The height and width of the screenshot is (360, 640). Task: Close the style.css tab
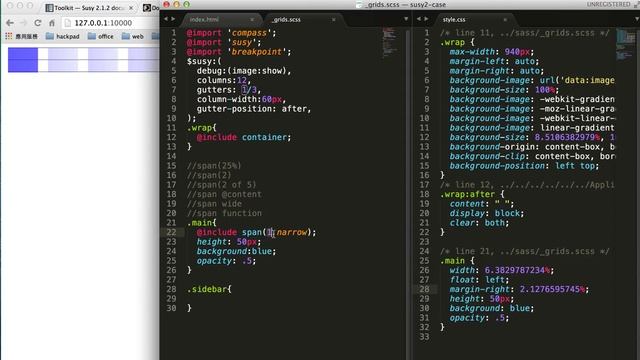click(x=505, y=20)
